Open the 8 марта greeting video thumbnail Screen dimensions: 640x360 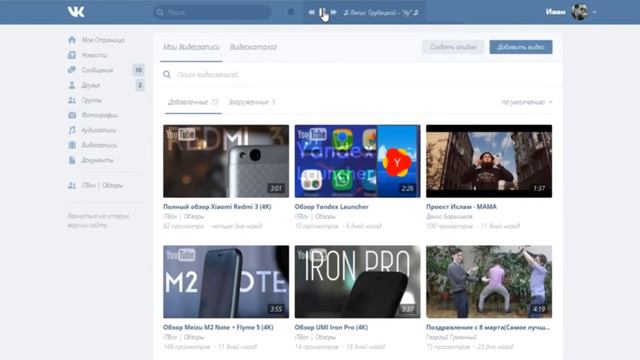(489, 282)
